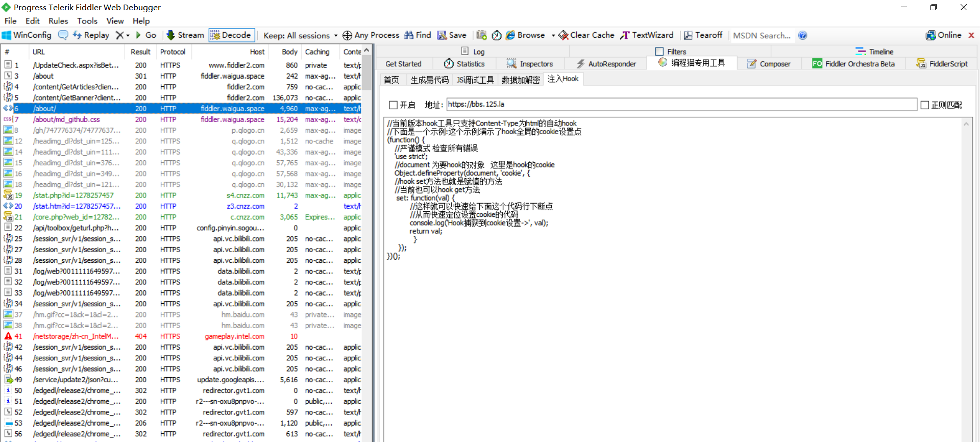Open the File menu
Viewport: 980px width, 442px height.
point(10,21)
